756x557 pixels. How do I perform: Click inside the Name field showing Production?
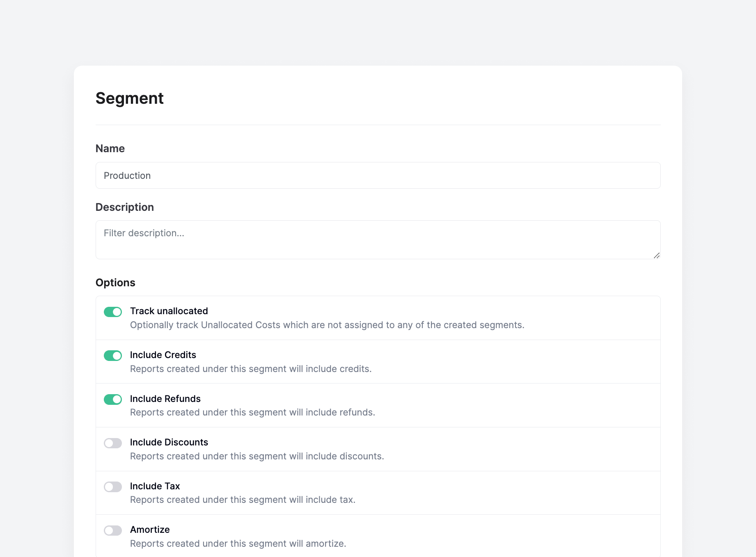(287, 176)
